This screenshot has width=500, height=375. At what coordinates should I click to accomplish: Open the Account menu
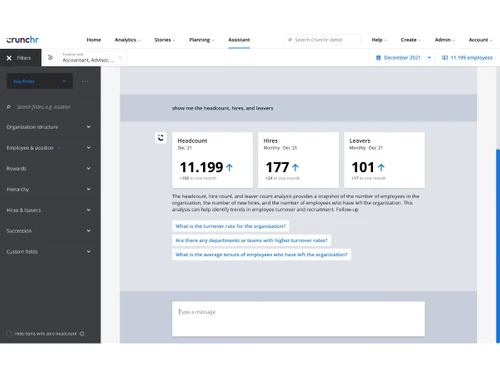point(480,40)
